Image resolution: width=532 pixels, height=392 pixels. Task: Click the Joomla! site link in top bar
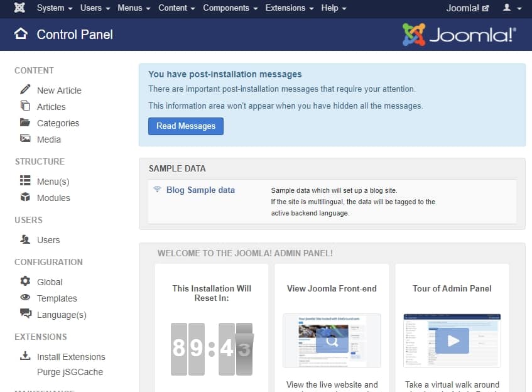click(467, 8)
